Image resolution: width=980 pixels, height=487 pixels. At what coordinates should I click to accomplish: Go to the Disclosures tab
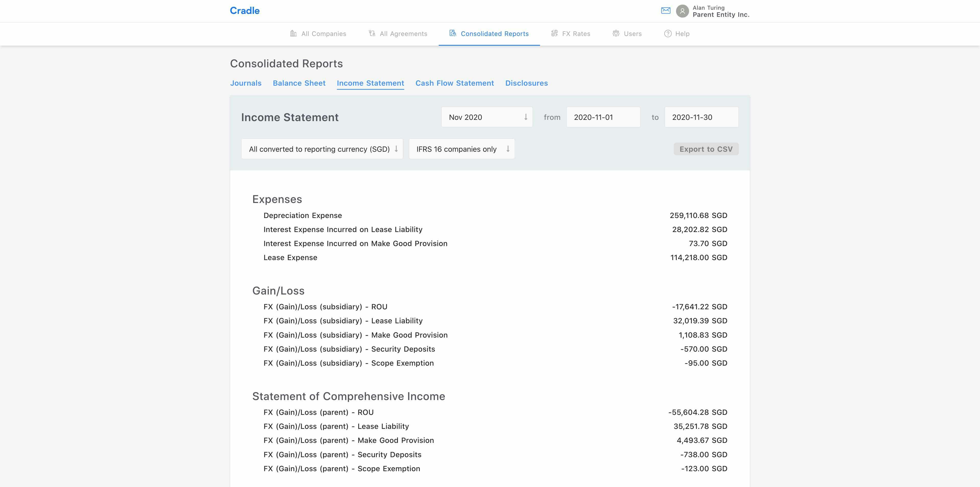click(526, 83)
